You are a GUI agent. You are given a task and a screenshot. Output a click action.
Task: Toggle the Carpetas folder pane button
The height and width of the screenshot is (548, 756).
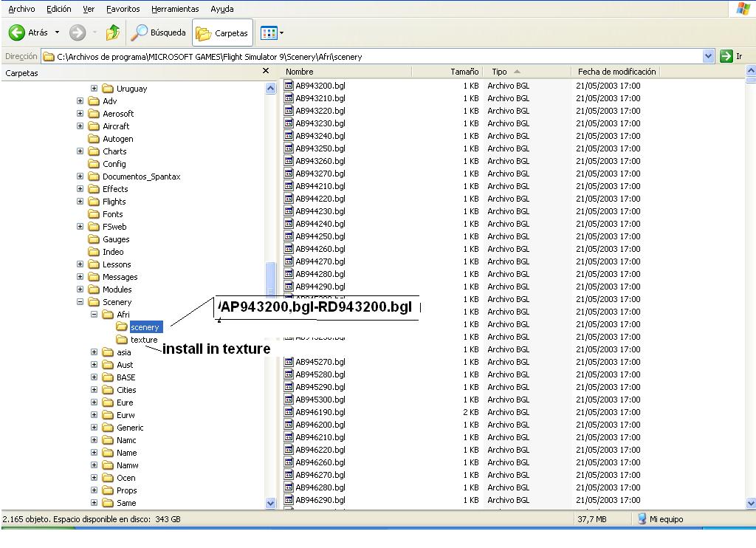pyautogui.click(x=222, y=32)
